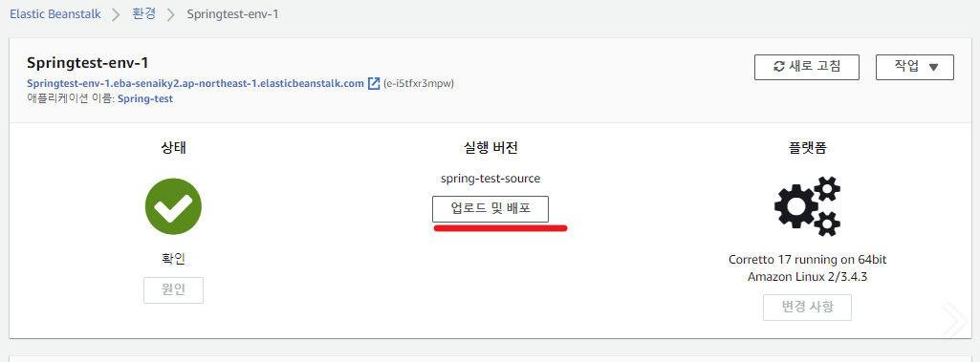Click the environment ID (e-i5tfxr3mpw)

[x=418, y=84]
